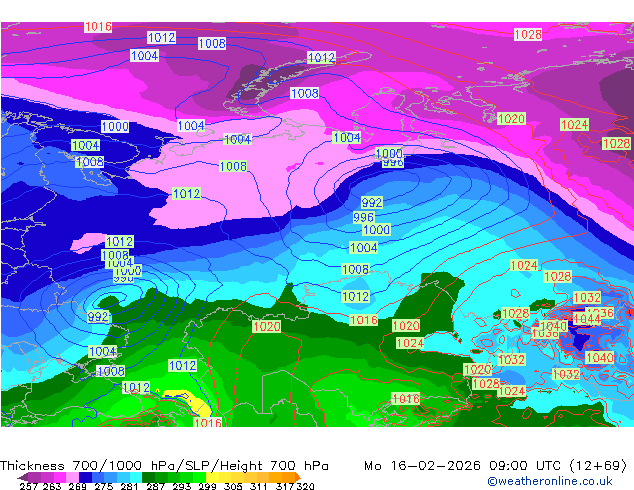Screen dimensions: 634x490
Task: Click the white-background red 1016 isobar label
Action: (98, 27)
